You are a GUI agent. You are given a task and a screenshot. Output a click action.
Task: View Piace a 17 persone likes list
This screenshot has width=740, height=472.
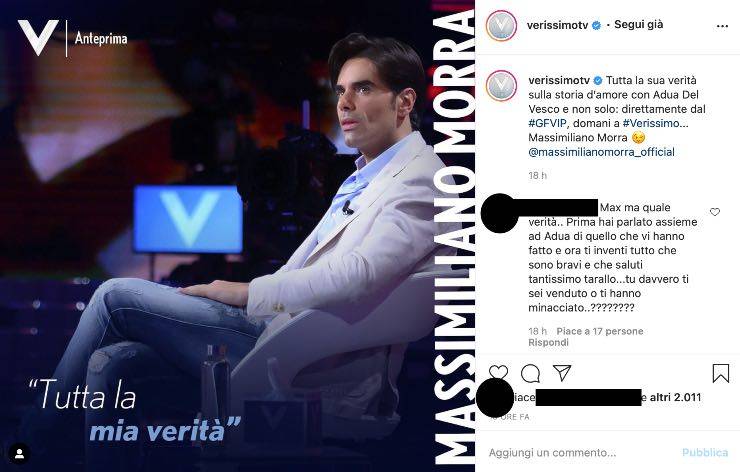coord(600,331)
